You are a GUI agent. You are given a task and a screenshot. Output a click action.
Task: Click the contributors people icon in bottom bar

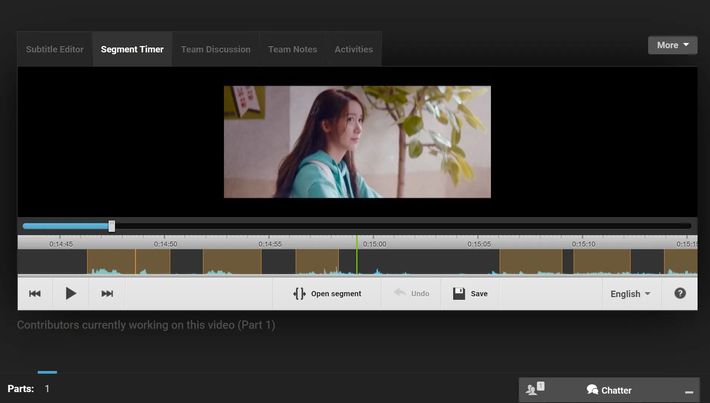pyautogui.click(x=534, y=390)
